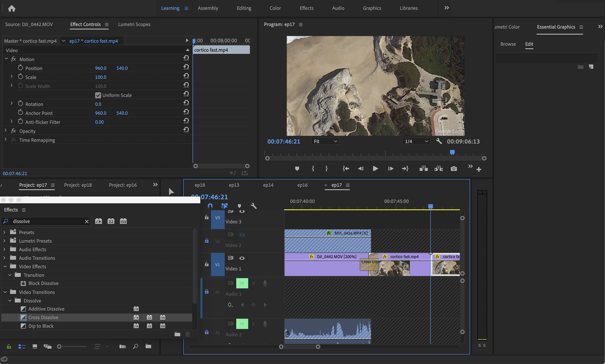
Task: Open the Color workspace
Action: (x=275, y=8)
